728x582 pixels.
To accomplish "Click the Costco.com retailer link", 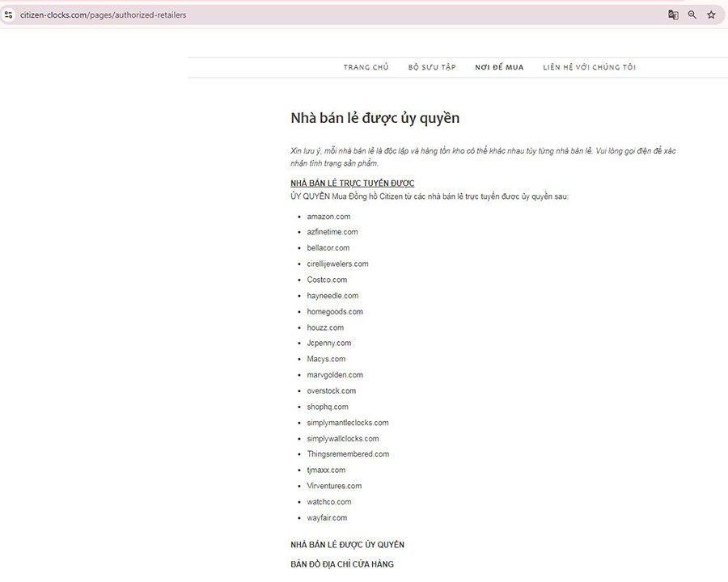I will pyautogui.click(x=327, y=280).
